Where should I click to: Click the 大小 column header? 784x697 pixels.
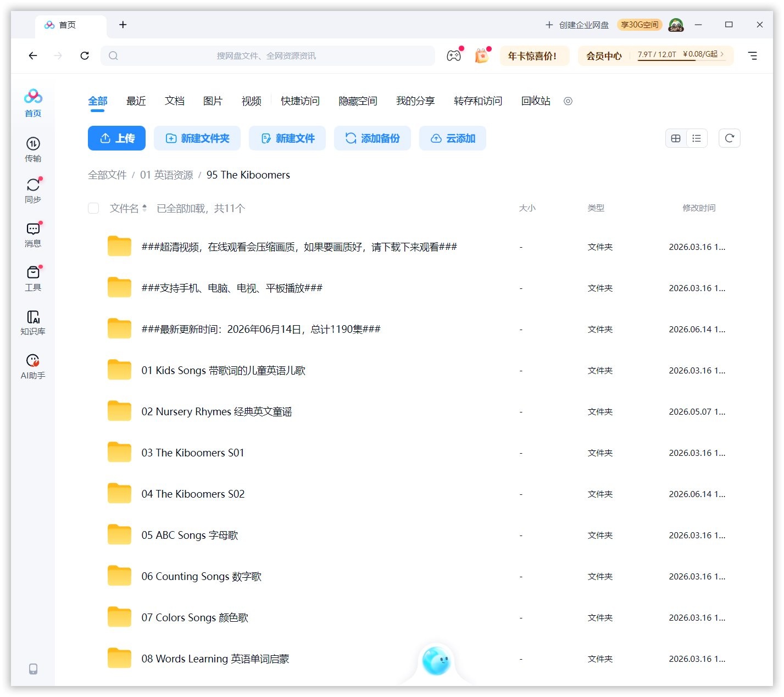tap(527, 208)
